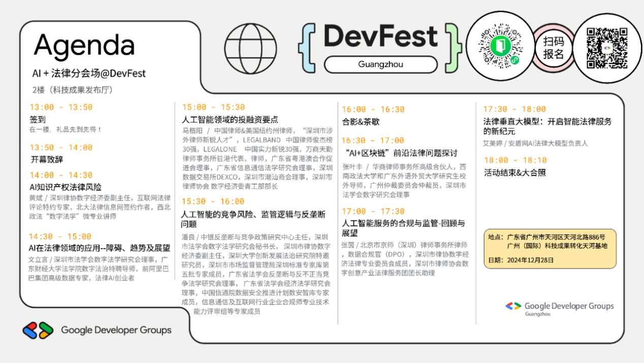Click the black square QR code
644x363 pixels.
606,48
